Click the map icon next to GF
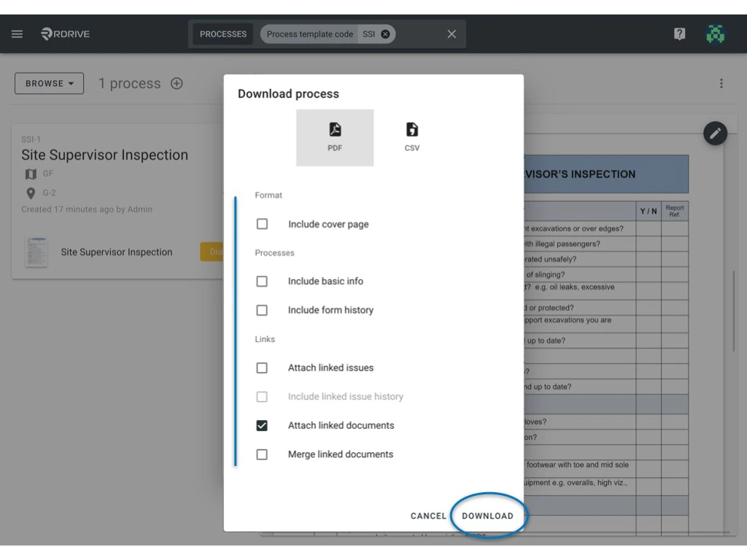This screenshot has height=560, width=747. click(x=30, y=174)
